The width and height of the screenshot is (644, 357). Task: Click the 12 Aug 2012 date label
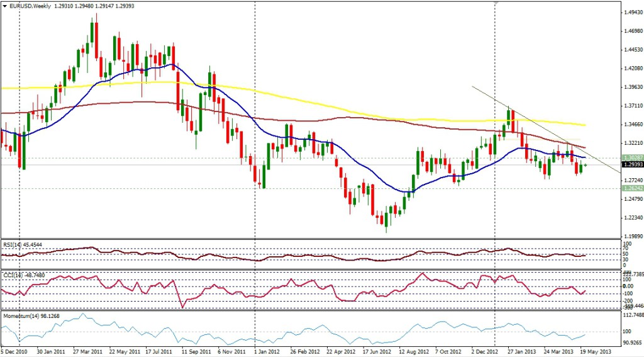(414, 351)
